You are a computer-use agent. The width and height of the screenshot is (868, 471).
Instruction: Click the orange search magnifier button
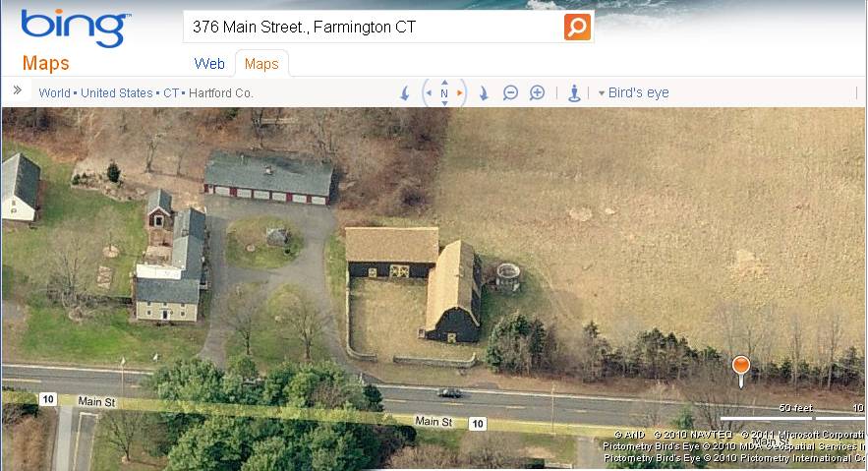point(577,27)
